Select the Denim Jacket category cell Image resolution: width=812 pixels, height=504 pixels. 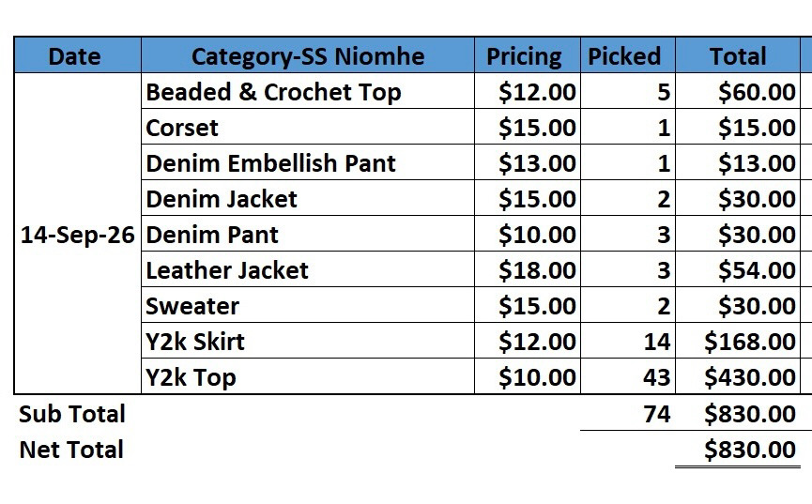(x=308, y=198)
